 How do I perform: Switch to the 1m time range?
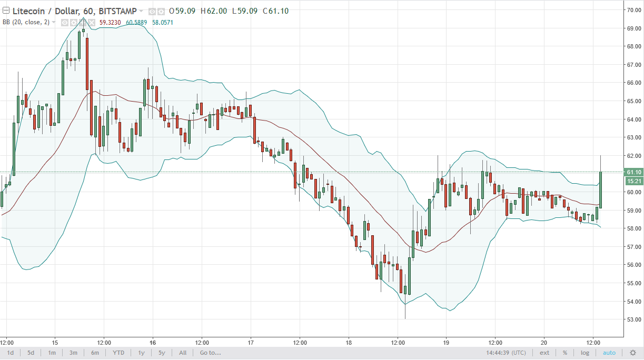52,353
